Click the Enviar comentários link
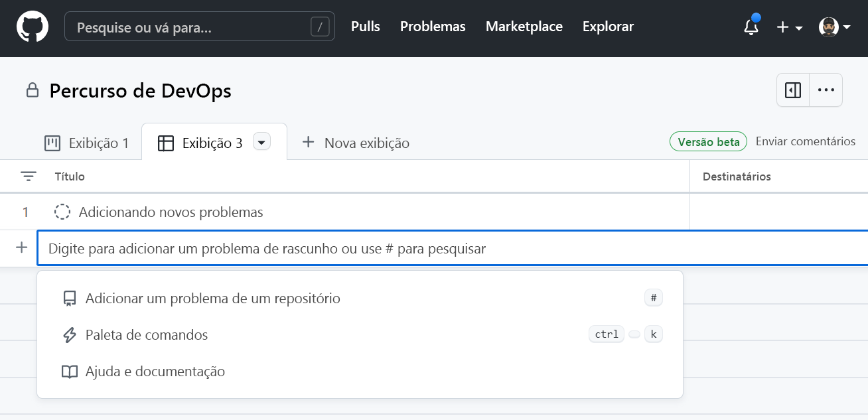868x420 pixels. [x=805, y=141]
